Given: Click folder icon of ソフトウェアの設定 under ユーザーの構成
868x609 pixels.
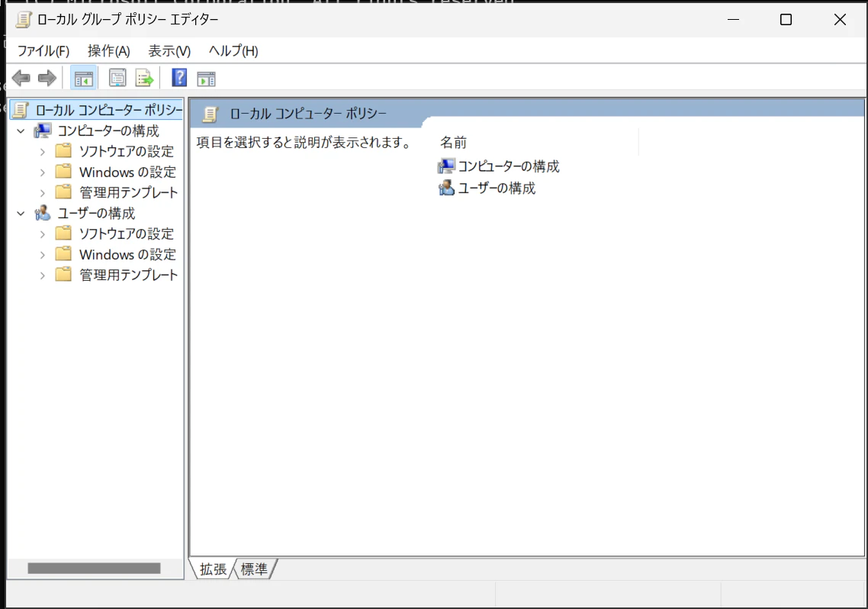Looking at the screenshot, I should [63, 233].
